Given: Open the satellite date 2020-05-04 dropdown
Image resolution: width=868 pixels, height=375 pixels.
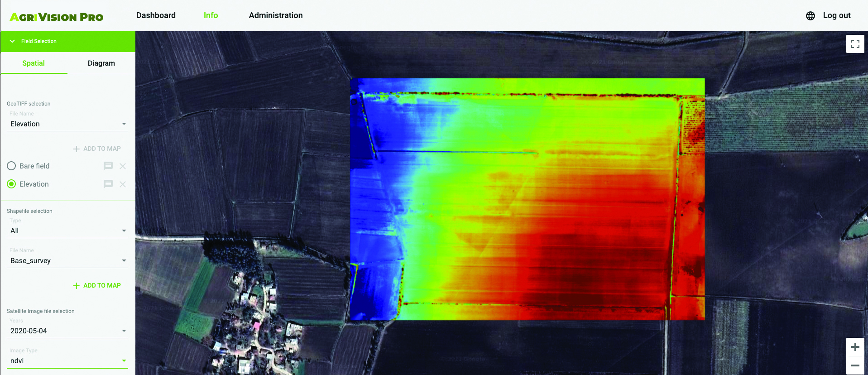Looking at the screenshot, I should click(67, 331).
